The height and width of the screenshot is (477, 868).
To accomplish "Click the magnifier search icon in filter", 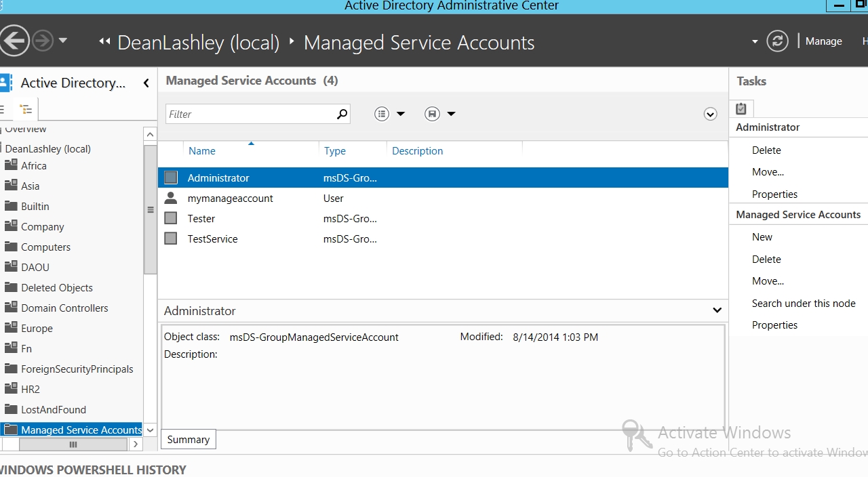I will click(x=342, y=114).
